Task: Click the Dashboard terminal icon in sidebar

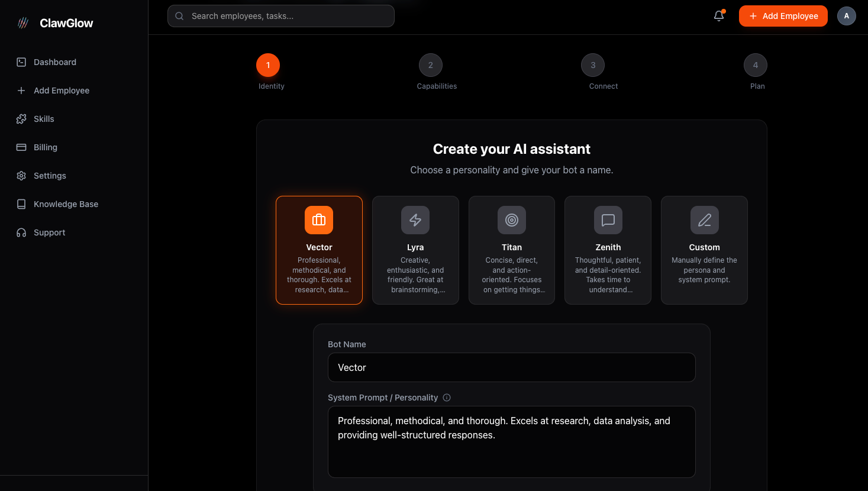Action: coord(21,62)
